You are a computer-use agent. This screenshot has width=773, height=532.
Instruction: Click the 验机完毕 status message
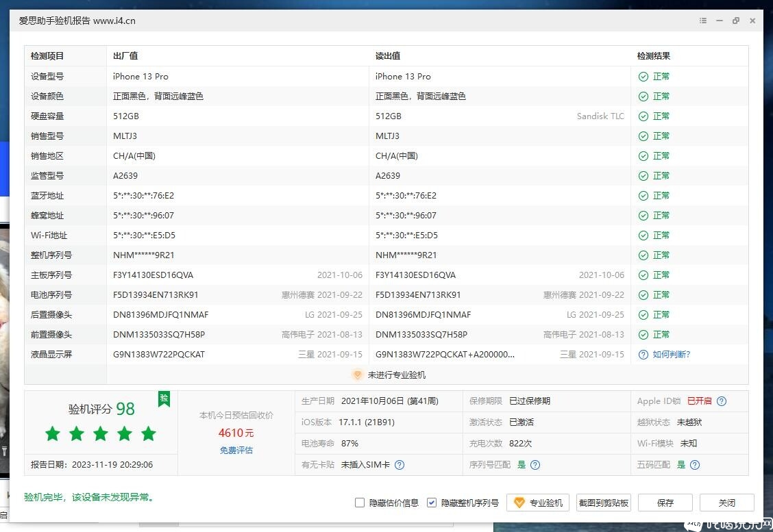coord(90,497)
